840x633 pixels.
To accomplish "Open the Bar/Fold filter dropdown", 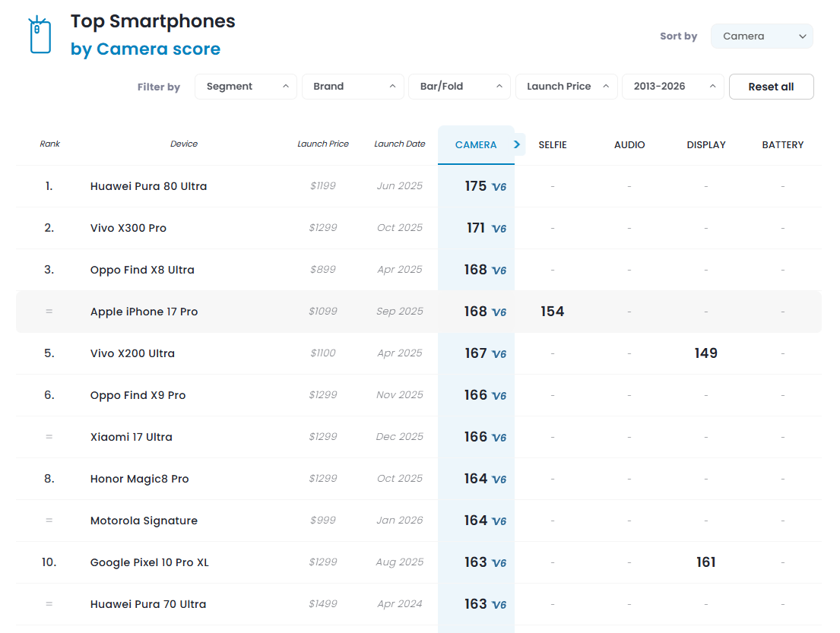I will [x=459, y=86].
